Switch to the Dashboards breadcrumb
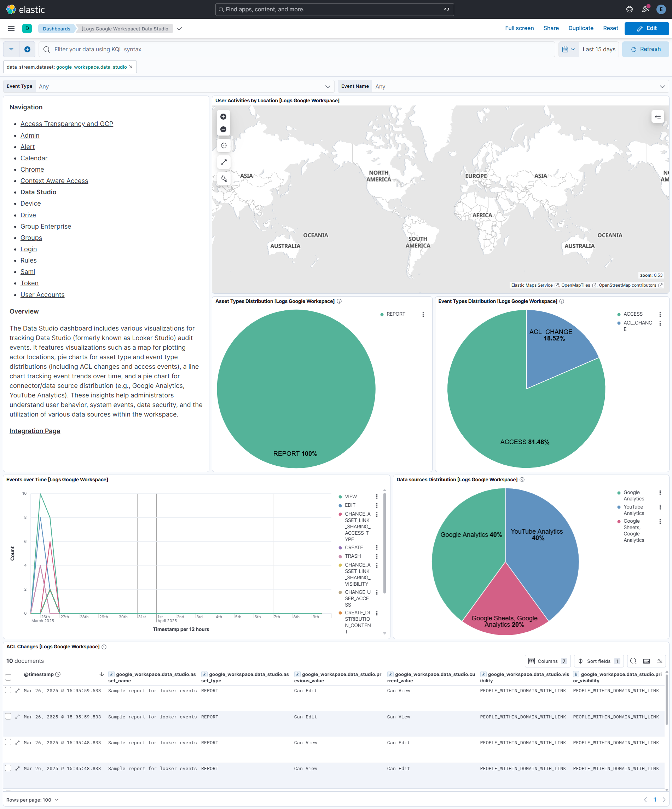This screenshot has height=809, width=672. [56, 29]
